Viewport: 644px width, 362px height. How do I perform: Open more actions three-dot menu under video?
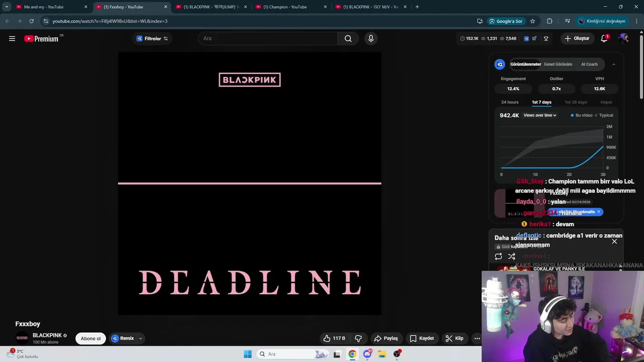pos(477,338)
